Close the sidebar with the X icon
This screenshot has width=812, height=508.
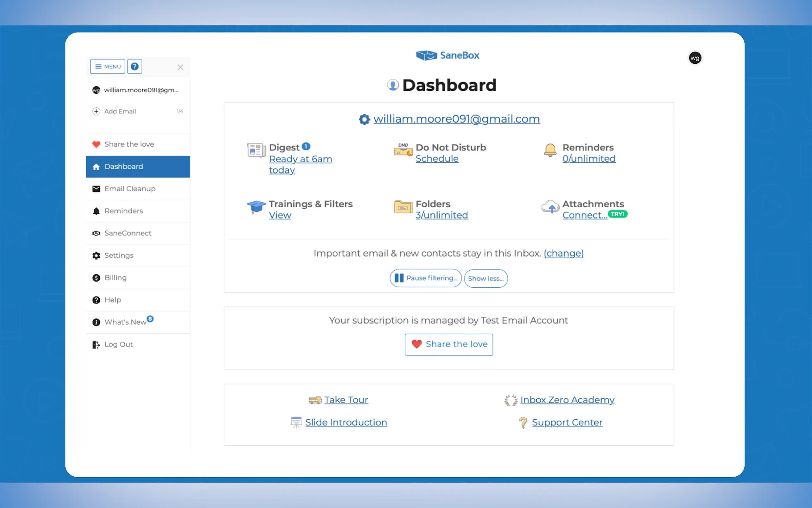point(180,67)
